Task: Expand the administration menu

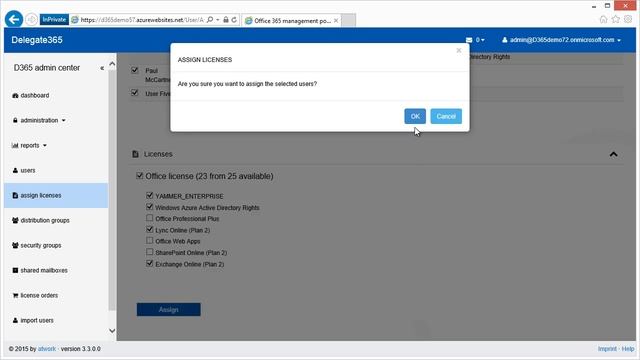Action: tap(43, 120)
